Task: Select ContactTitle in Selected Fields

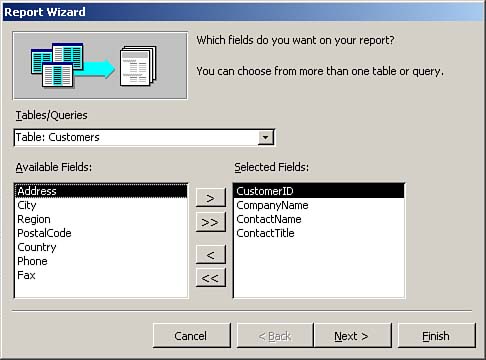Action: pyautogui.click(x=319, y=233)
